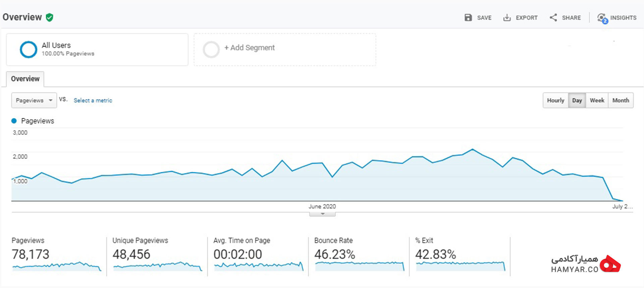Set chart interval to Month
Image resolution: width=644 pixels, height=288 pixels.
click(621, 100)
